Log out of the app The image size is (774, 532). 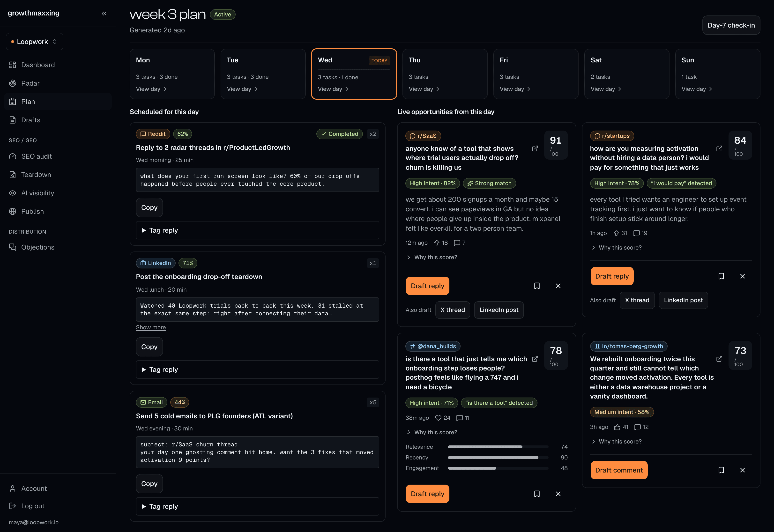click(58, 506)
